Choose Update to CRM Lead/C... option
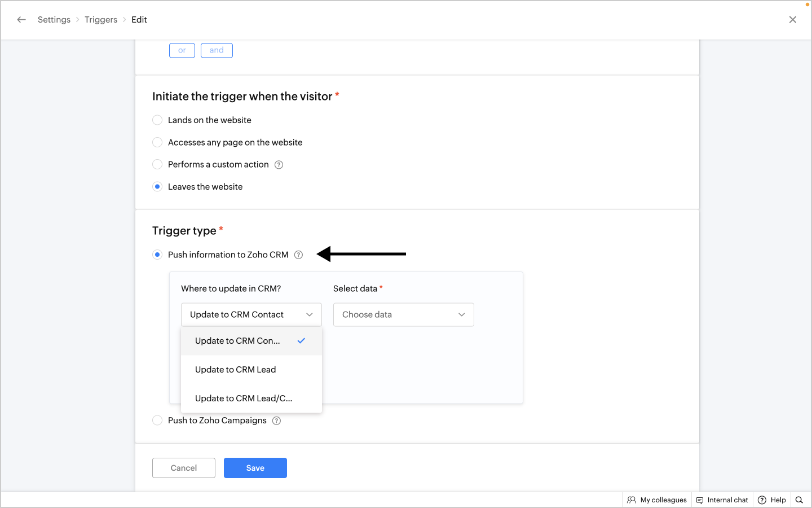Screen dimensions: 812x508 (244, 398)
